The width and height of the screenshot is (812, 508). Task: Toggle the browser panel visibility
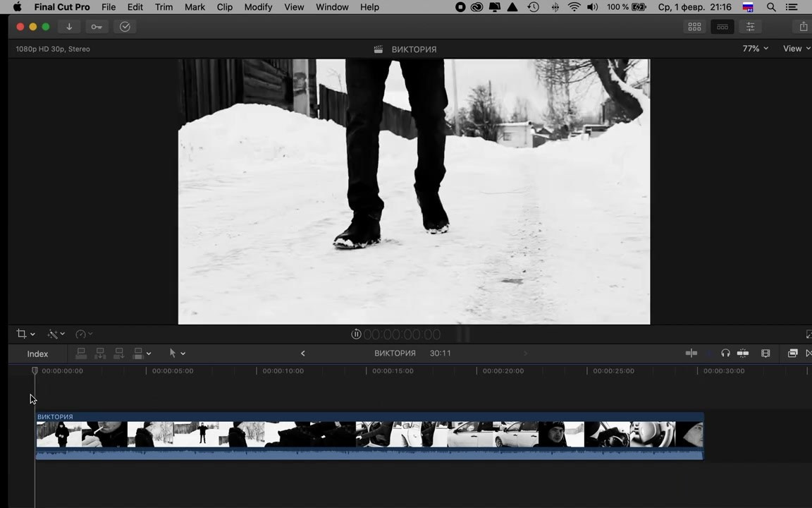(x=694, y=27)
